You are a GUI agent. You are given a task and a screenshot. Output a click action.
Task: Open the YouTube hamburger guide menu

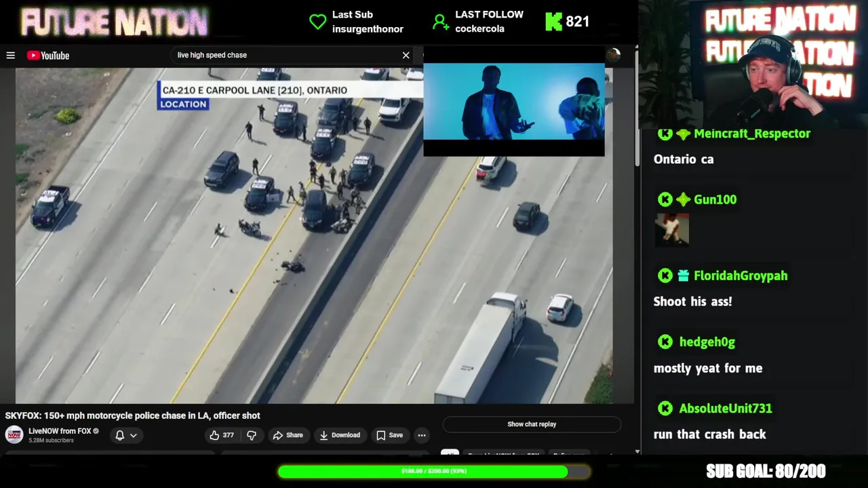11,56
